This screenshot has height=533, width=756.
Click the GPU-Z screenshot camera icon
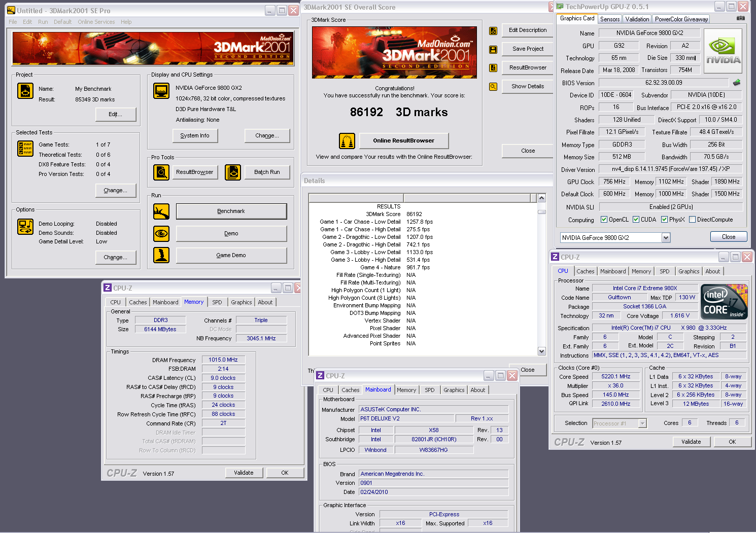pyautogui.click(x=741, y=18)
